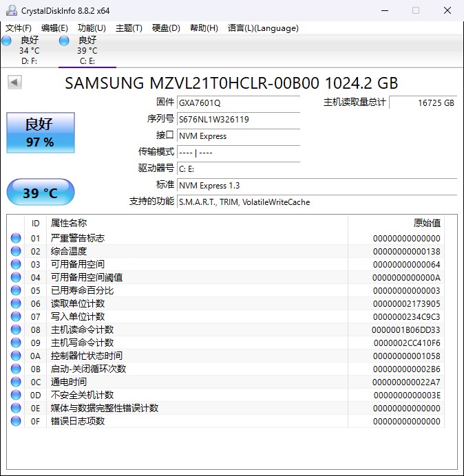Click raw value 000000234C9C3

(407, 316)
